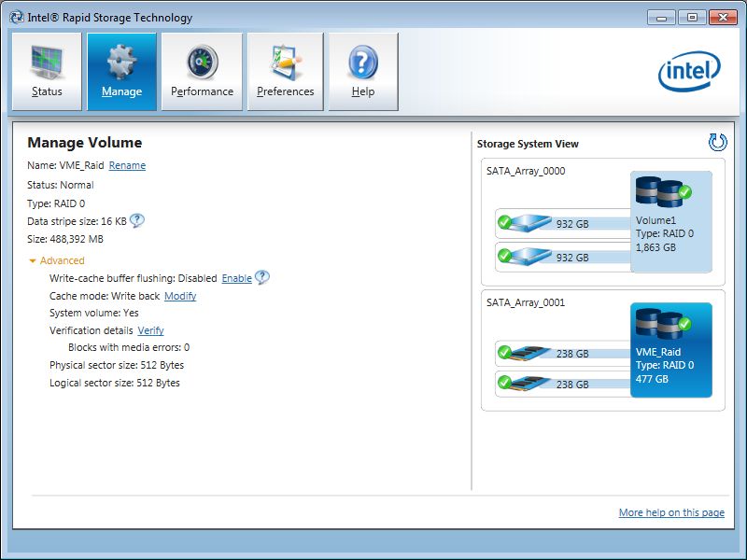Click the Storage System View heading

[x=528, y=144]
